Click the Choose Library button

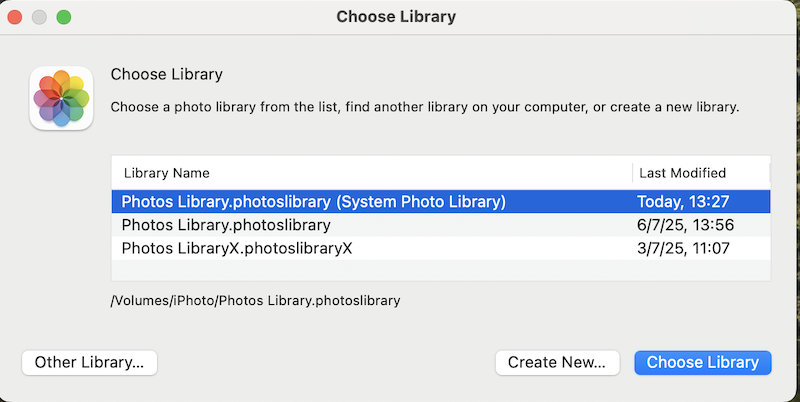702,362
